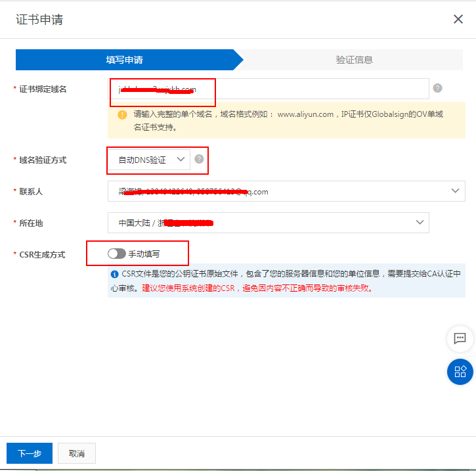Switch to the 验证信息 step tab
Viewport: 476px width, 471px height.
pos(354,60)
